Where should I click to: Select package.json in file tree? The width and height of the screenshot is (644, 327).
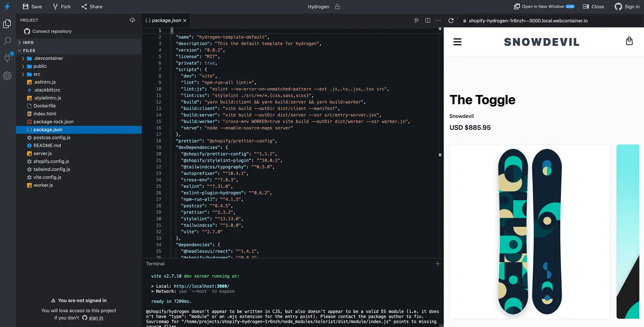coord(79,130)
